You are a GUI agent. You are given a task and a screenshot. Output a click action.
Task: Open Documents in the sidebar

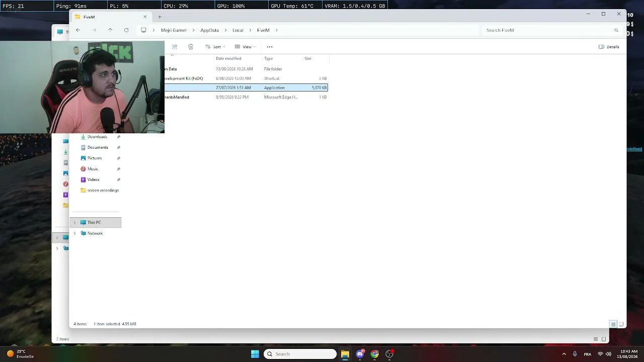click(x=98, y=147)
